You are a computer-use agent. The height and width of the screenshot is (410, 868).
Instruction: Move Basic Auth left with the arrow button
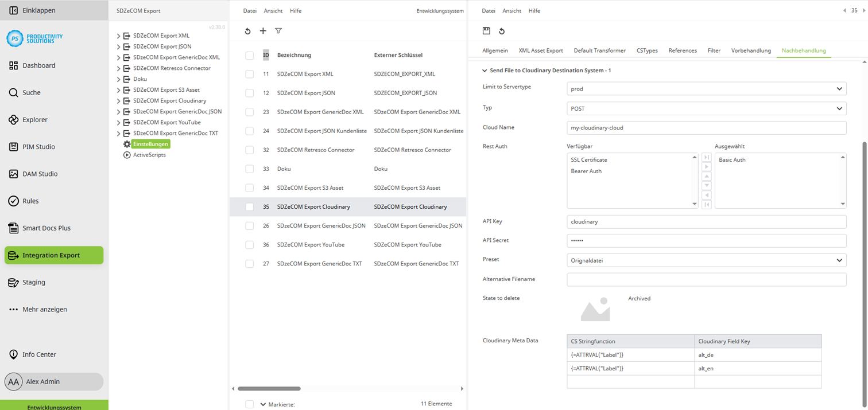point(707,194)
